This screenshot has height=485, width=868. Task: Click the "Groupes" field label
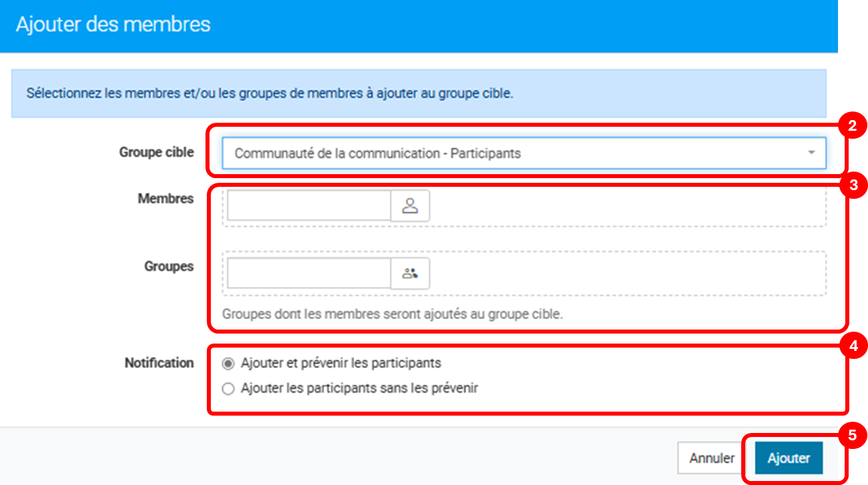[169, 266]
